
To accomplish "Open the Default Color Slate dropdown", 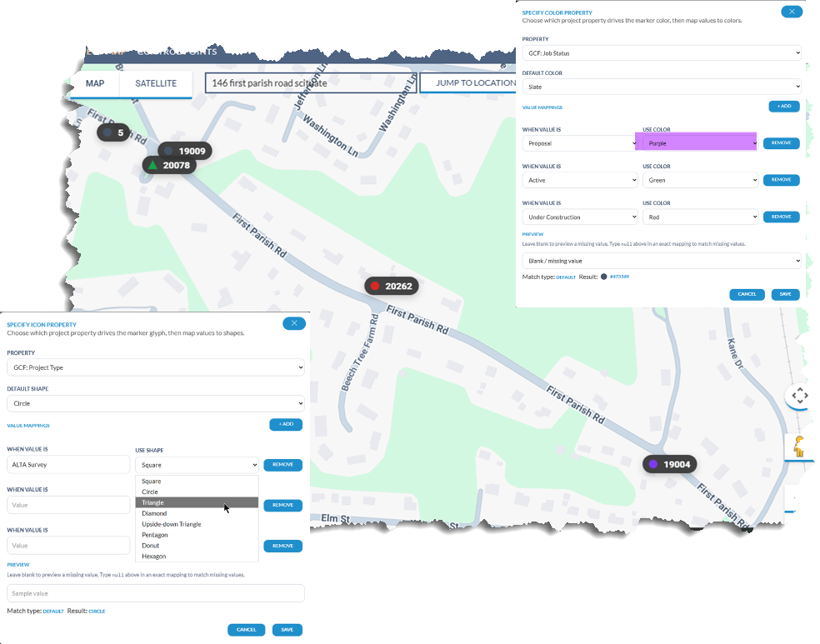I will click(x=662, y=87).
